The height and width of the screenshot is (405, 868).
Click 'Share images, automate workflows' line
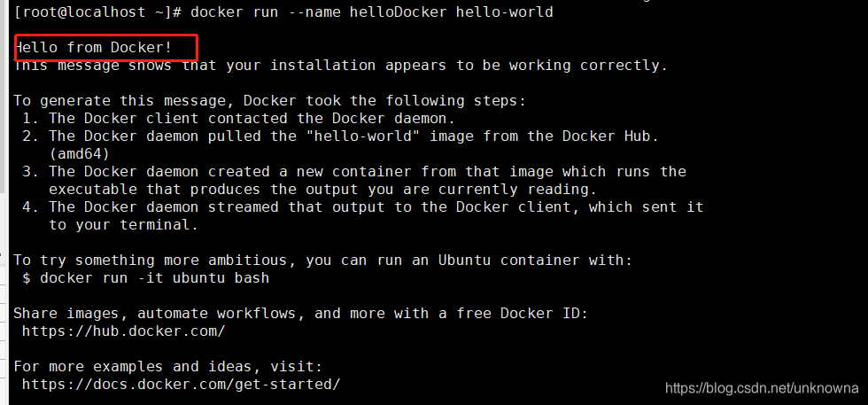(x=300, y=314)
